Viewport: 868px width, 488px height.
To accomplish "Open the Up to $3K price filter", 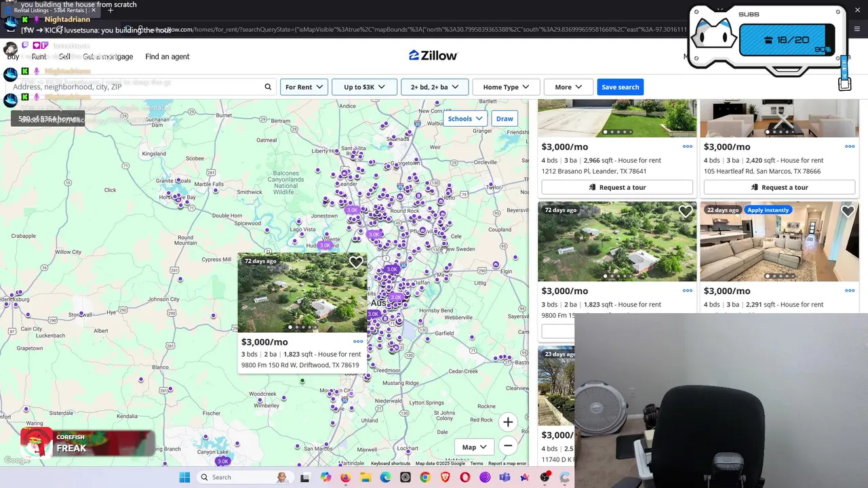I will point(364,87).
